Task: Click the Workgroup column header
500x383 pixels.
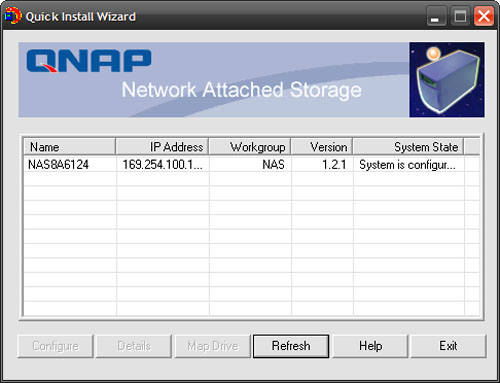Action: coord(250,147)
